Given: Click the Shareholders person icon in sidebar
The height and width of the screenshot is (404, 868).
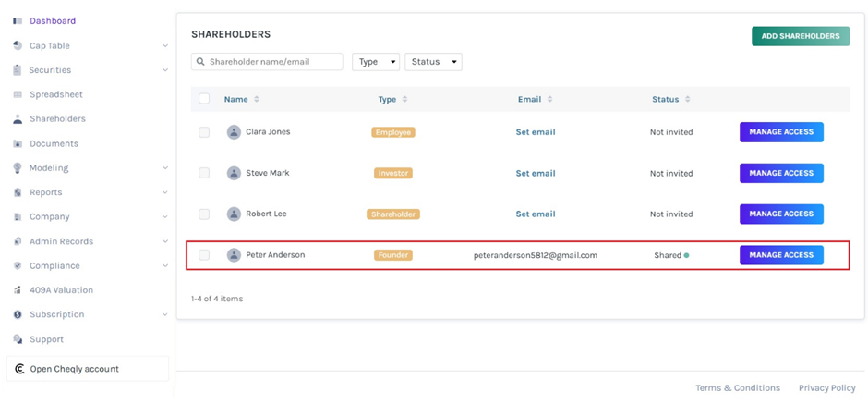Looking at the screenshot, I should point(18,119).
